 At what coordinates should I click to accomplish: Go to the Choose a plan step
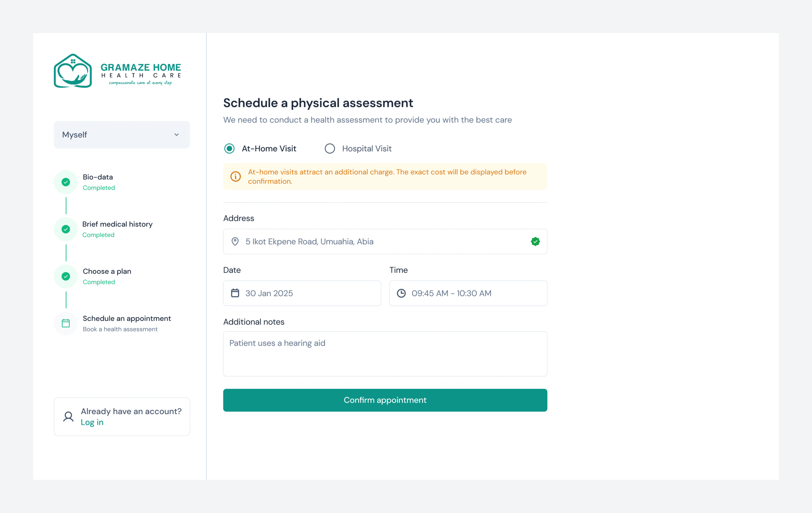pos(107,272)
